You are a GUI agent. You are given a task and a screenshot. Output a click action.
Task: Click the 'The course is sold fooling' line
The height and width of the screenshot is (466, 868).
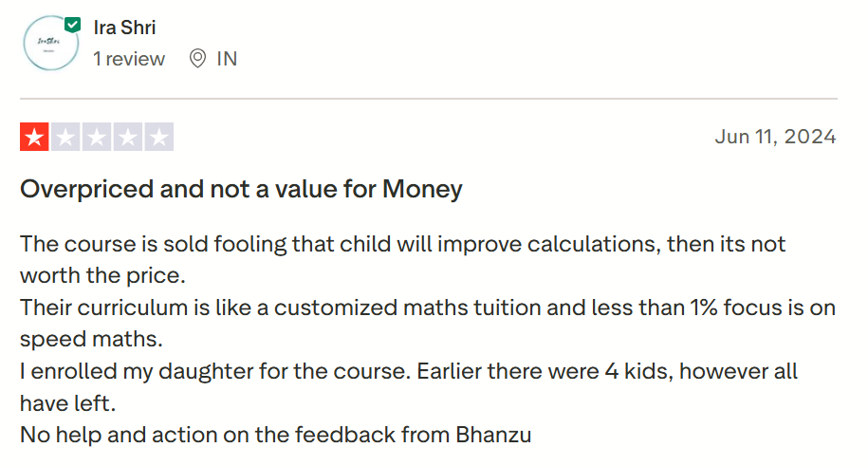click(402, 243)
